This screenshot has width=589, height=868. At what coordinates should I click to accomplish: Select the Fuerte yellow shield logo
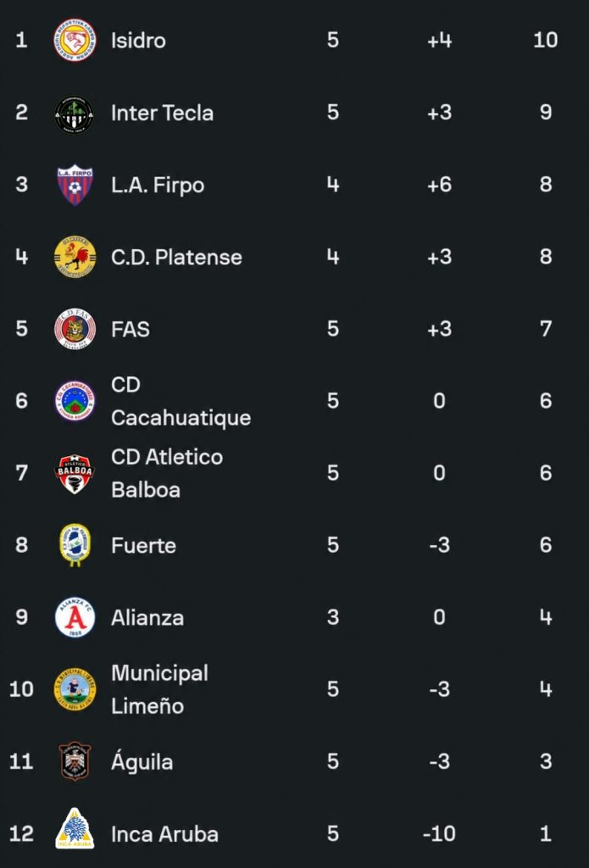[x=75, y=545]
